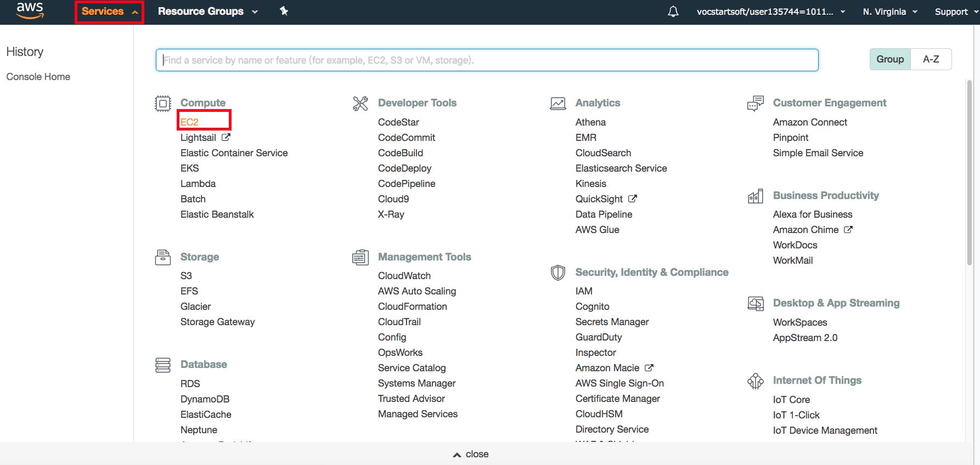Open Lightsail service
This screenshot has width=980, height=465.
(198, 138)
